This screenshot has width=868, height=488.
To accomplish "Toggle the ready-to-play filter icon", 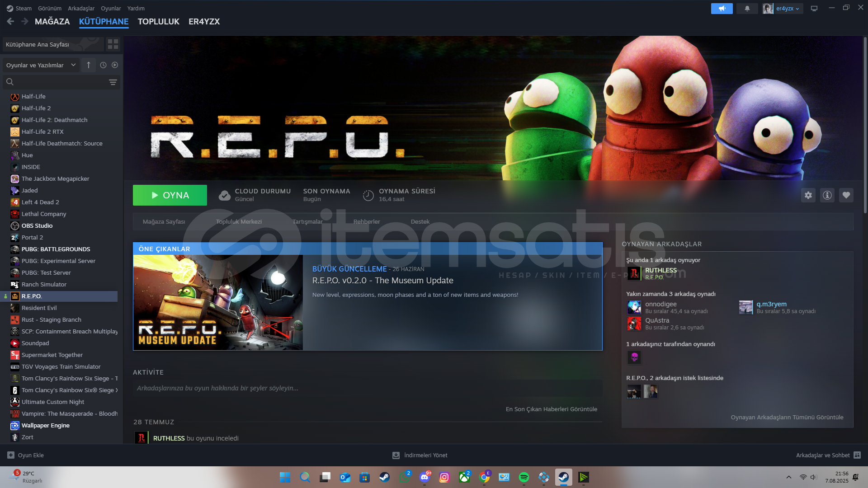I will pyautogui.click(x=115, y=65).
